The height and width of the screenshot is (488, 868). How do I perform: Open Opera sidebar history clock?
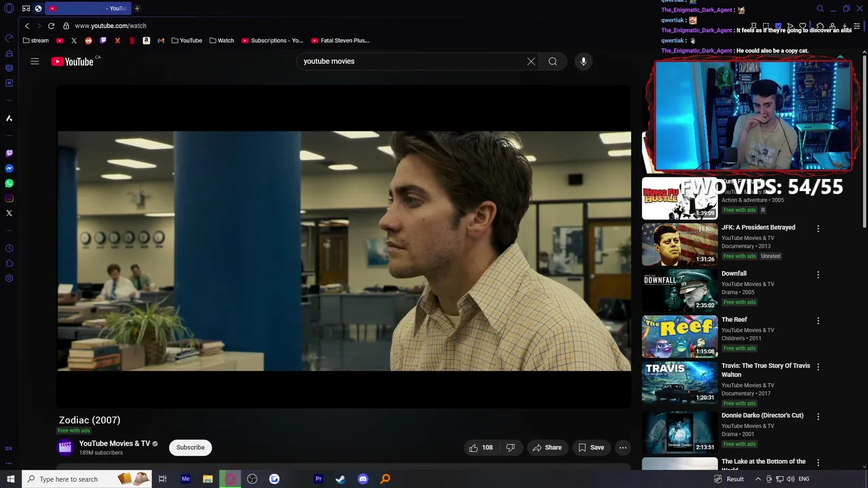tap(9, 248)
